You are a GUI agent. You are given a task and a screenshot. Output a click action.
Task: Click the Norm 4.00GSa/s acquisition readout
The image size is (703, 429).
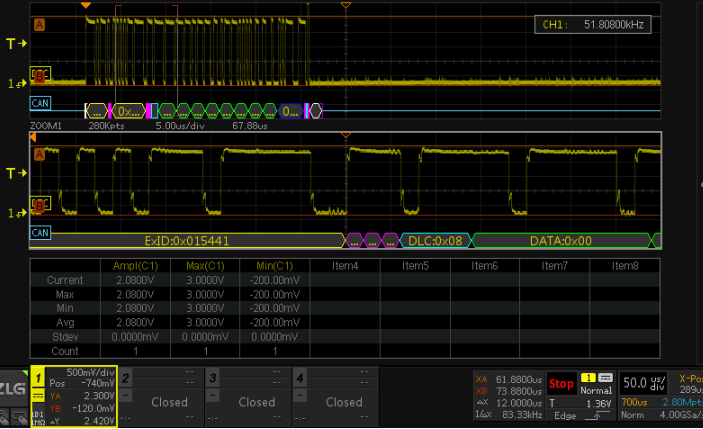point(661,415)
